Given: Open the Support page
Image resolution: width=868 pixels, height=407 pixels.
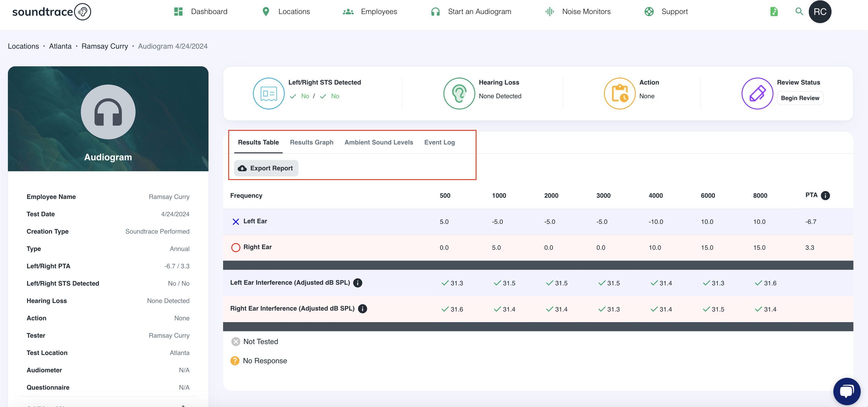Looking at the screenshot, I should (674, 12).
